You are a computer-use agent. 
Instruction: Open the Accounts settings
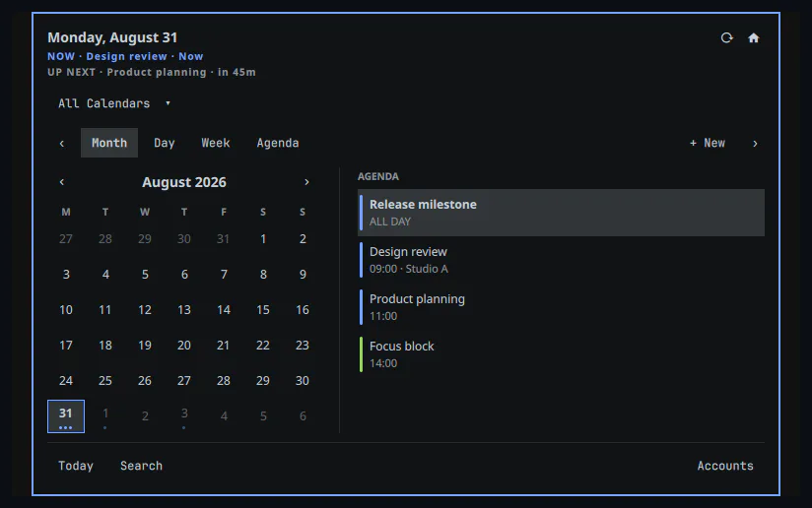click(725, 466)
